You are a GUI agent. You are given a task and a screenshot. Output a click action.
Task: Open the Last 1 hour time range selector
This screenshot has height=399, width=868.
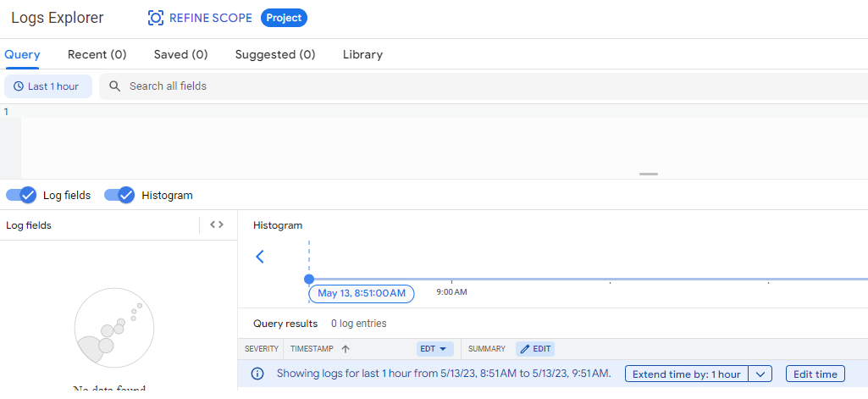[48, 86]
